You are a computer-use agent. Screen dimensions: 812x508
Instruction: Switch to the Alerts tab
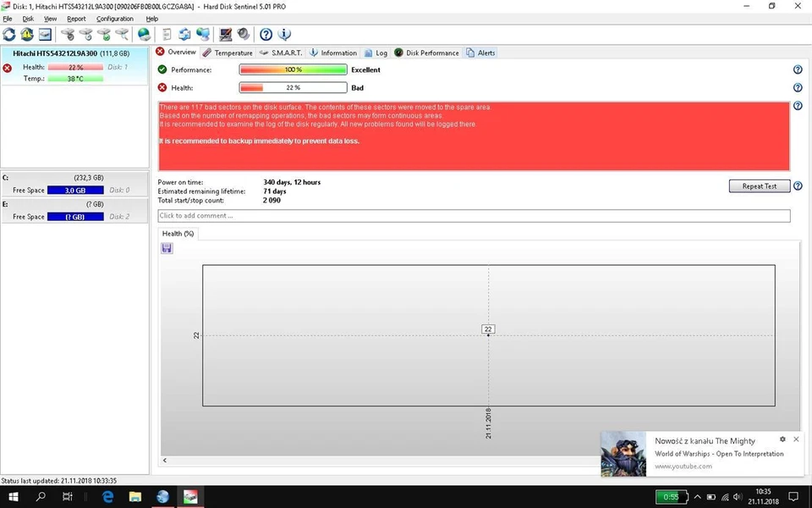coord(480,52)
